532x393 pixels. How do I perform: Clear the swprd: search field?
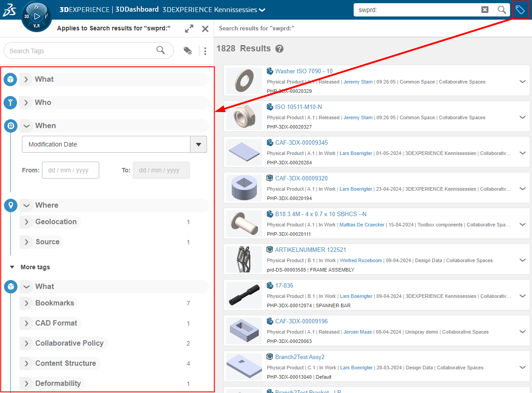tap(485, 10)
